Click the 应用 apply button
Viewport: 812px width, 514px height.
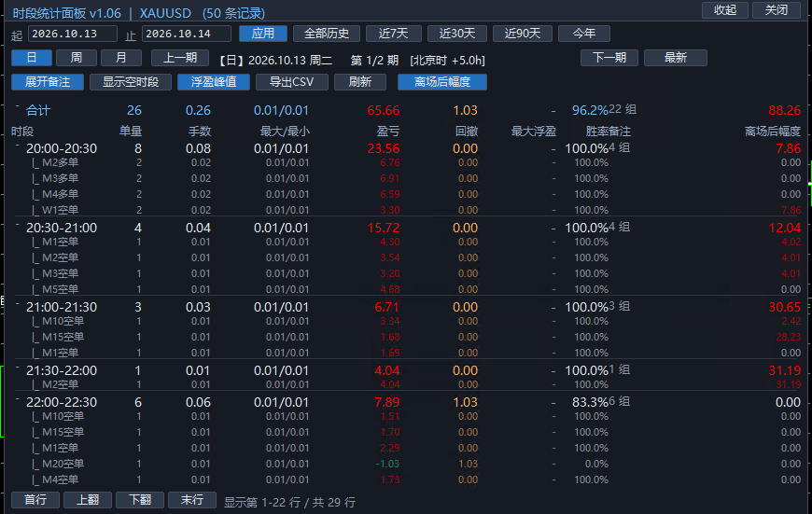click(x=263, y=34)
